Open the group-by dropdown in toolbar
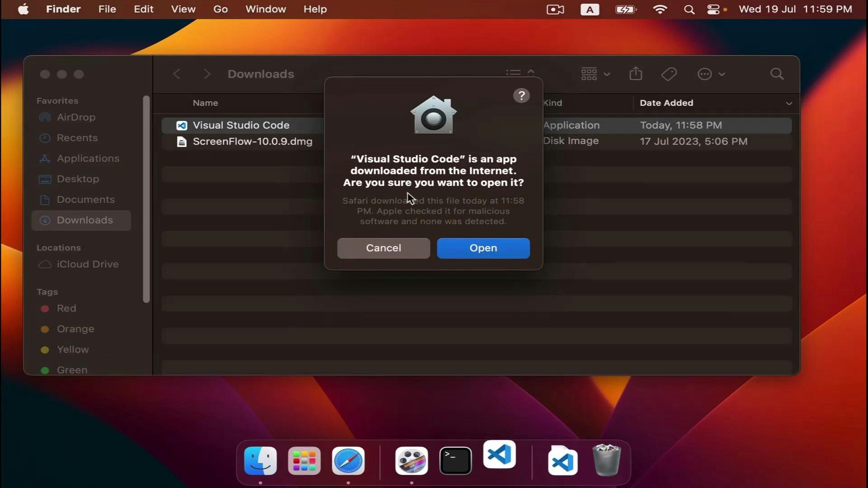Viewport: 868px width, 488px height. pyautogui.click(x=595, y=74)
